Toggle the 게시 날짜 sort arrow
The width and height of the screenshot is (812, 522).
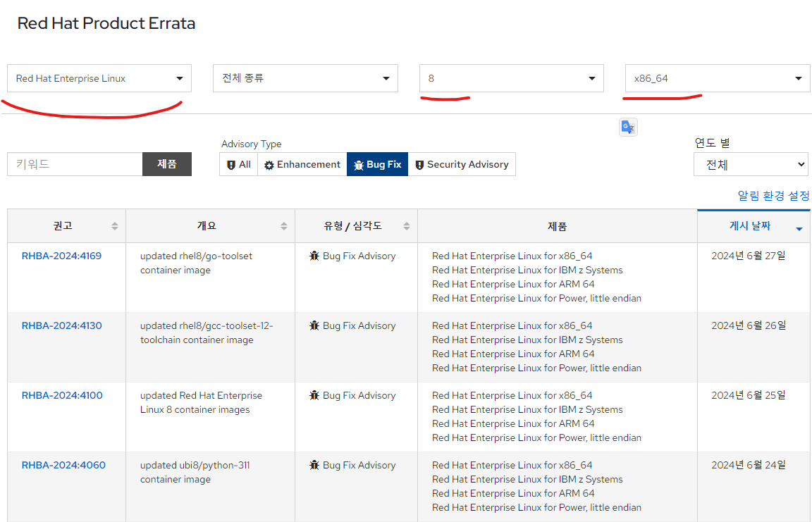(x=799, y=229)
